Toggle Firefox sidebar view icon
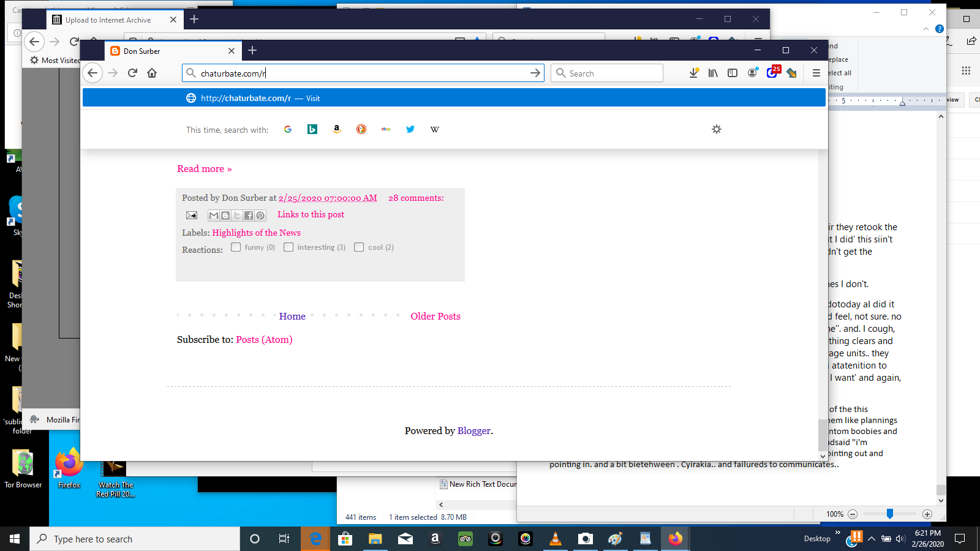Screen dimensions: 980x551 point(733,73)
